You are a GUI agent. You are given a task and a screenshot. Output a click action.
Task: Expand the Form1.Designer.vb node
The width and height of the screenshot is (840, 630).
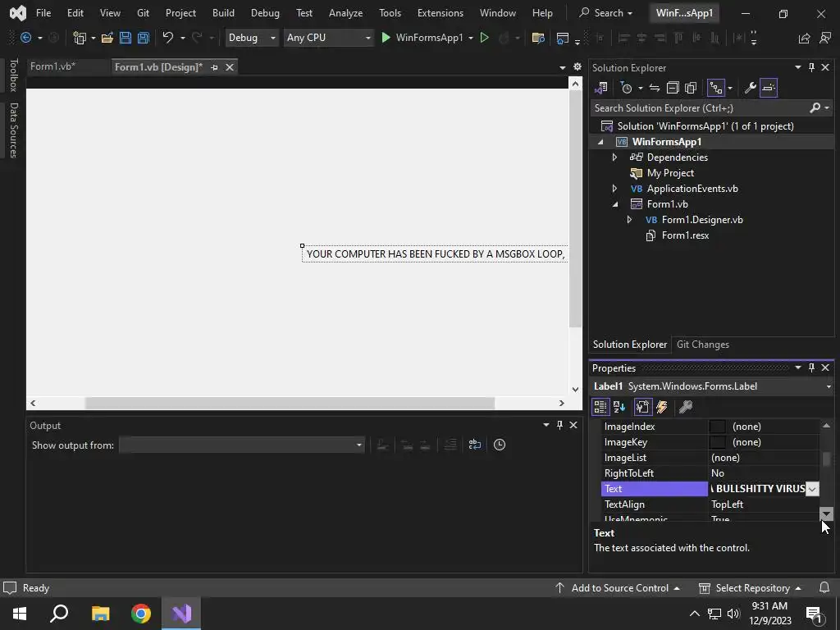pyautogui.click(x=629, y=220)
